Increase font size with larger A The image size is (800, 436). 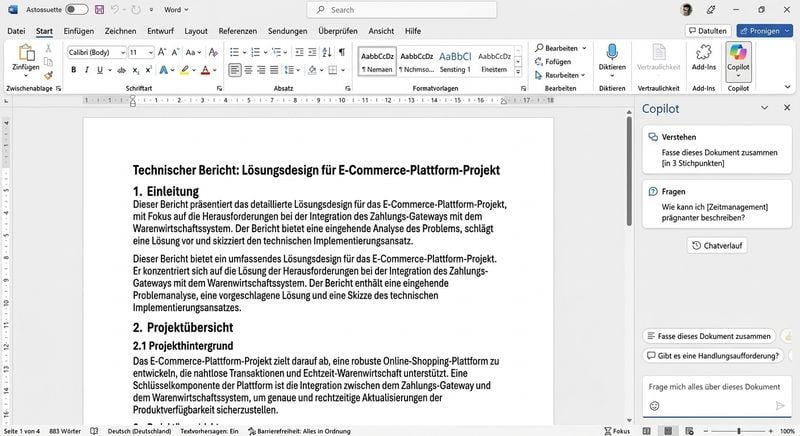coord(162,53)
